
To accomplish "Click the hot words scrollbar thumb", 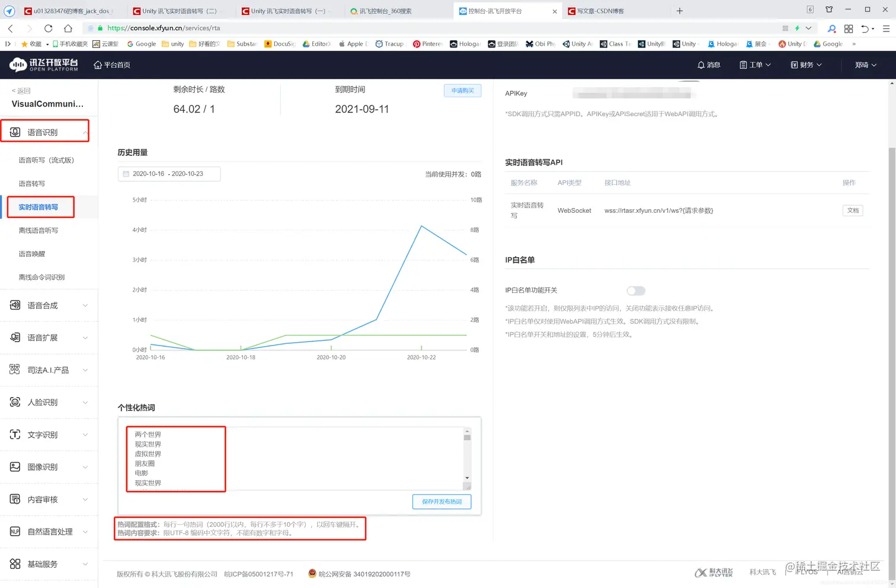I will [x=467, y=437].
